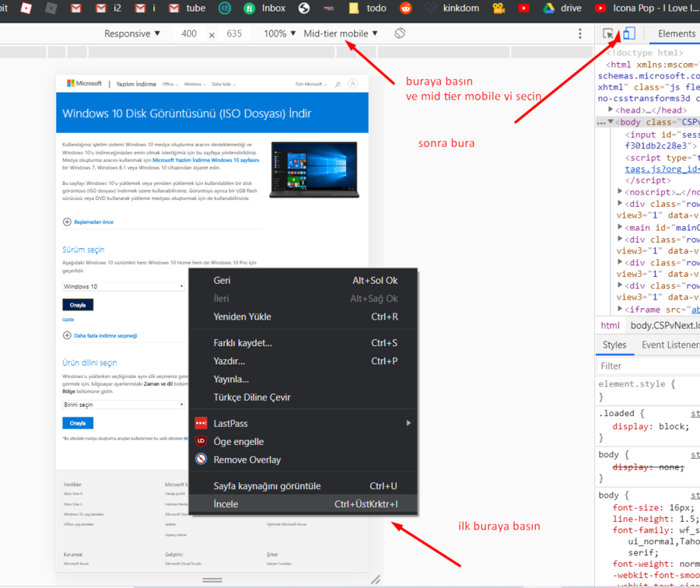
Task: Click the viewport width field showing 400
Action: coord(189,33)
